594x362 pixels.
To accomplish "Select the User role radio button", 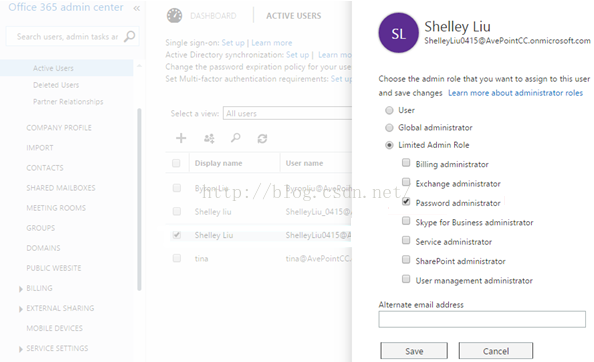I will pyautogui.click(x=389, y=110).
